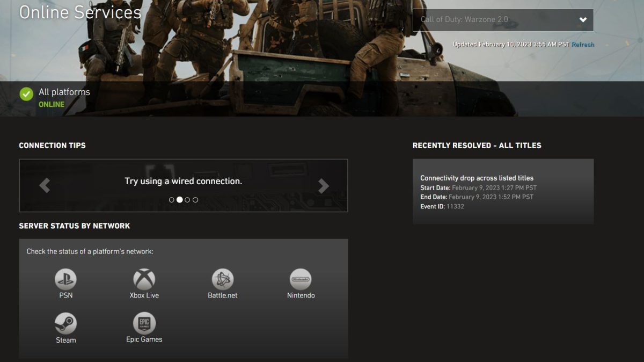
Task: Show the previous connection tip arrow
Action: point(45,185)
